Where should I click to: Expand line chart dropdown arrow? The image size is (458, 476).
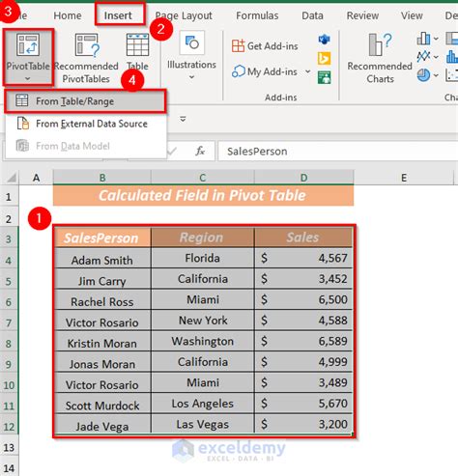tap(436, 57)
